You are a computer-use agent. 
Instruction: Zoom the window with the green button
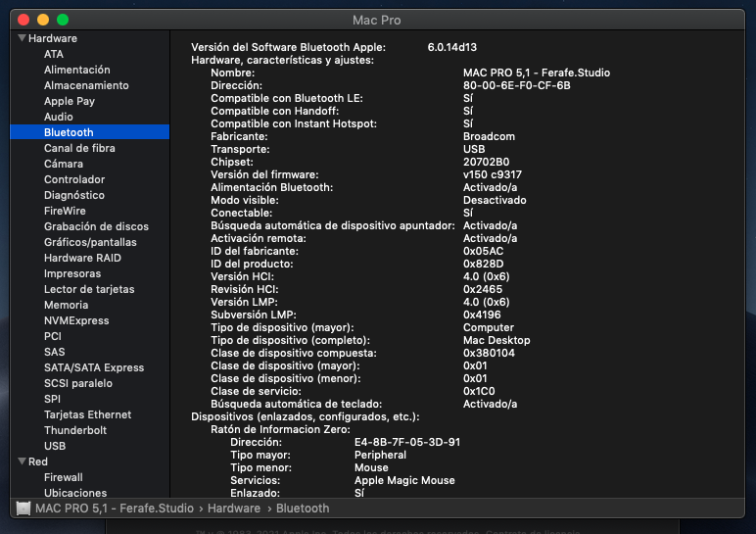[63, 20]
